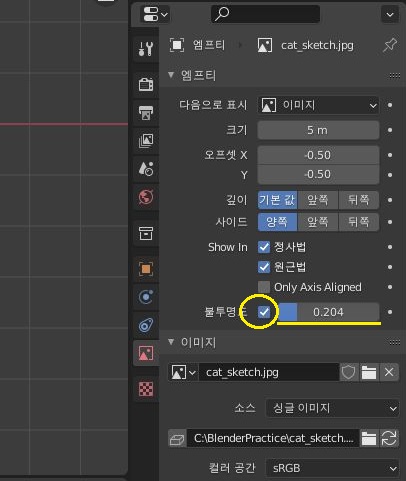Viewport: 406px width, 481px height.
Task: Open the Texture properties tab
Action: [x=146, y=389]
